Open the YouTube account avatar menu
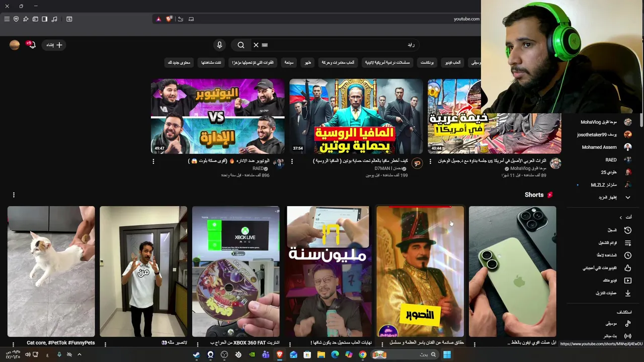This screenshot has height=362, width=644. tap(15, 45)
